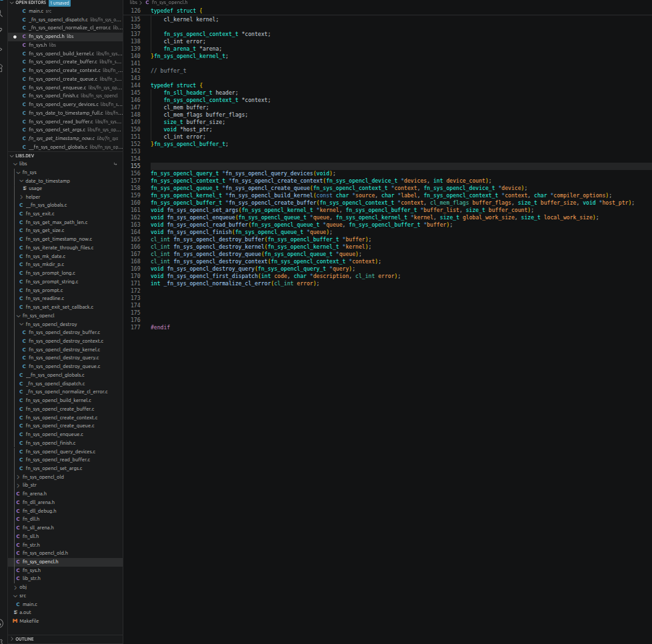Place cursor on the #endif line
The width and height of the screenshot is (652, 644).
(x=160, y=327)
